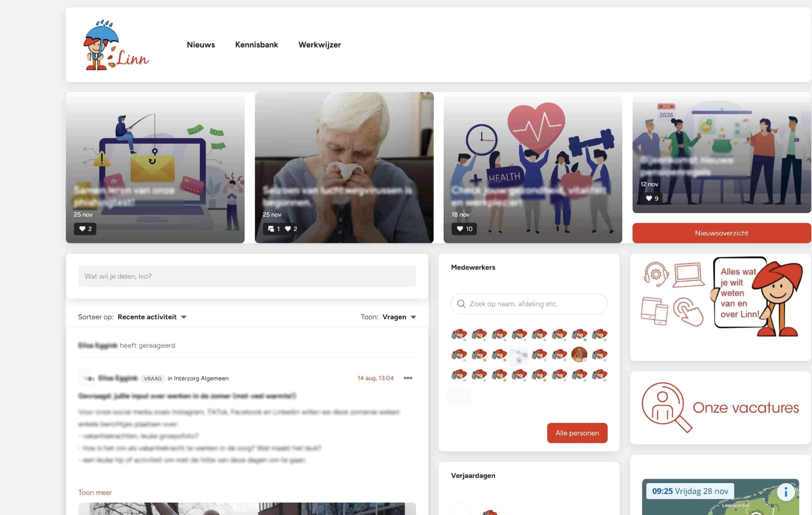Expand the Recente activiteit sort dropdown
This screenshot has width=812, height=515.
[152, 317]
